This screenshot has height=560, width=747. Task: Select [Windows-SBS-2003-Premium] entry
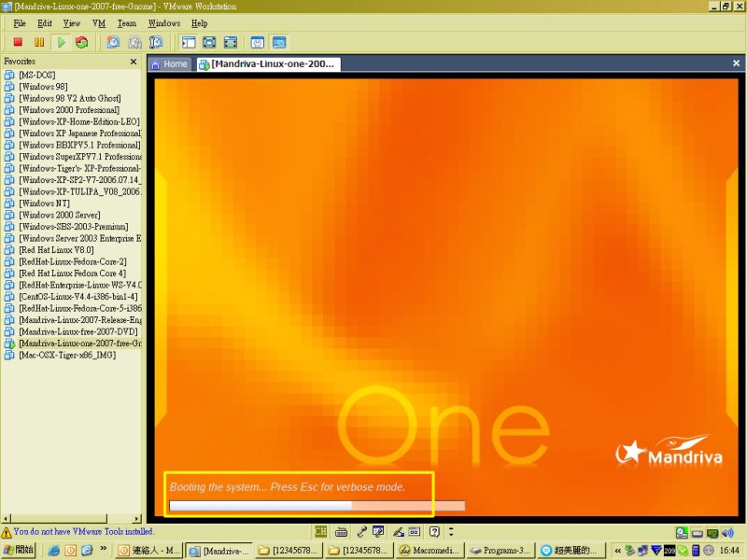tap(74, 227)
